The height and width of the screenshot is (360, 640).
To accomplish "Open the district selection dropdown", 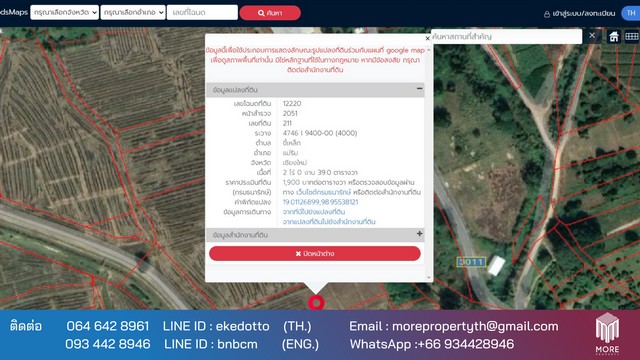I will [133, 13].
